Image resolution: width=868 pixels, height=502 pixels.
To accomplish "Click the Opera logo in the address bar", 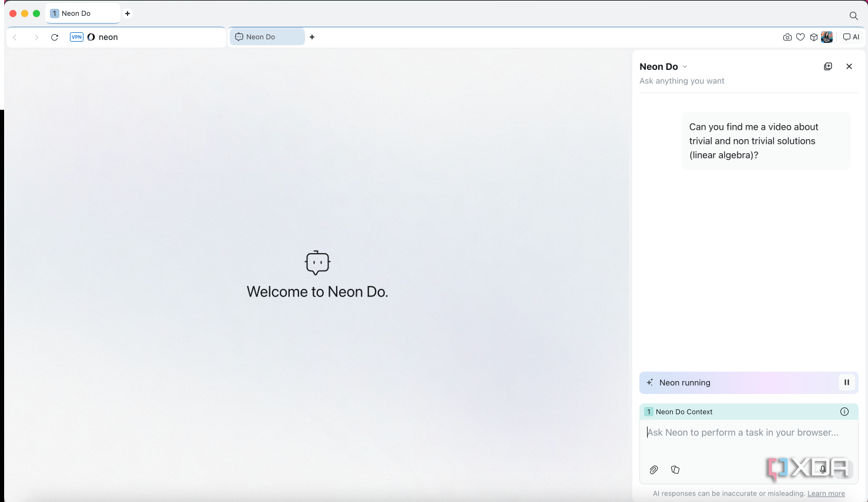I will pos(91,37).
